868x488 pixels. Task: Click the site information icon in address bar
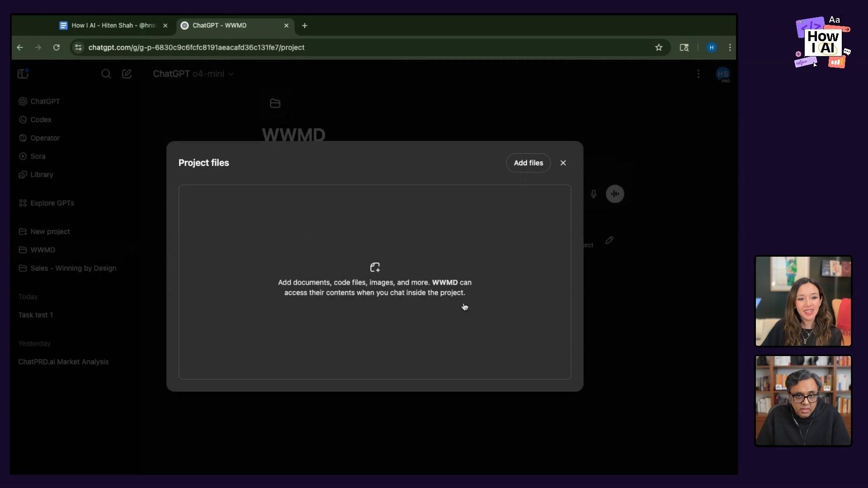click(78, 47)
